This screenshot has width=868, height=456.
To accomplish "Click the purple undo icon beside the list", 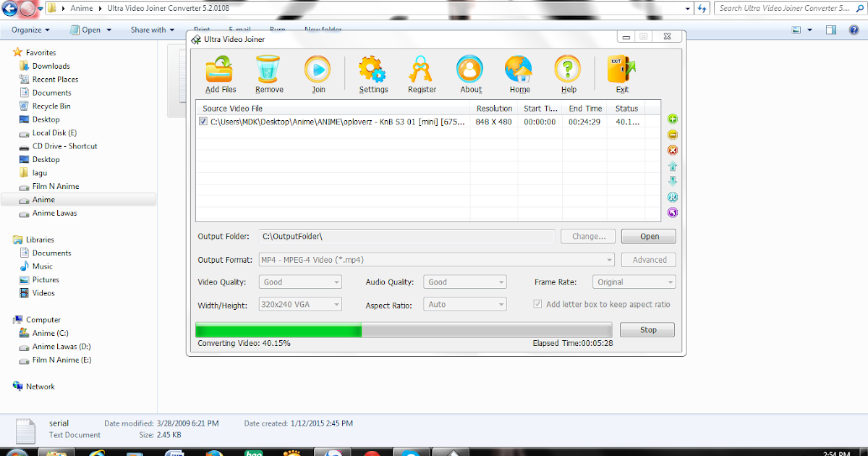I will pos(673,212).
